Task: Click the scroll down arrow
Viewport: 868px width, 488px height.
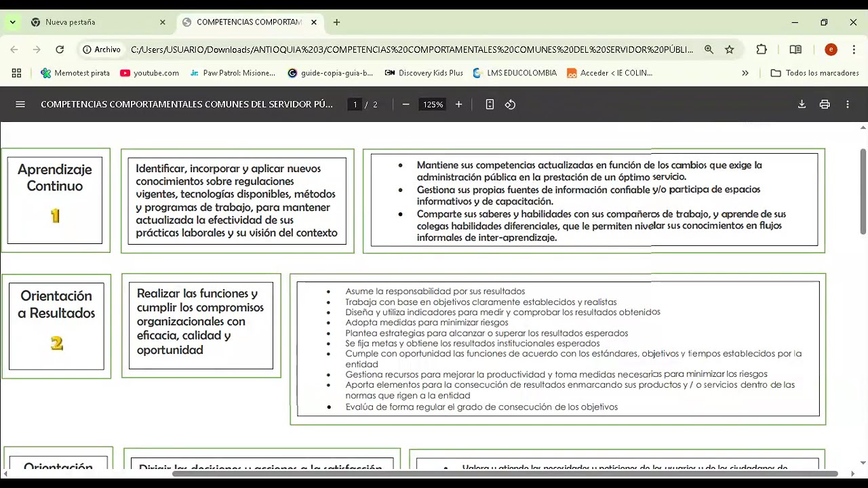Action: click(863, 464)
